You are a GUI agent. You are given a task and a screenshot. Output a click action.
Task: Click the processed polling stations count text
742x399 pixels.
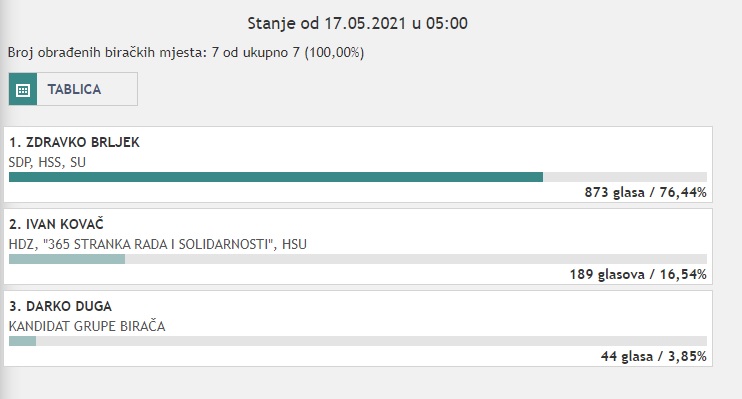[x=186, y=52]
